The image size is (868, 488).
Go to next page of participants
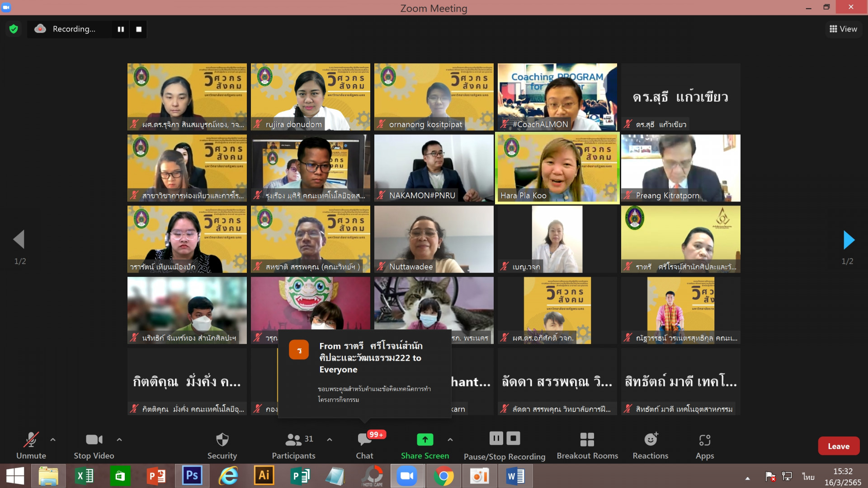pos(849,240)
